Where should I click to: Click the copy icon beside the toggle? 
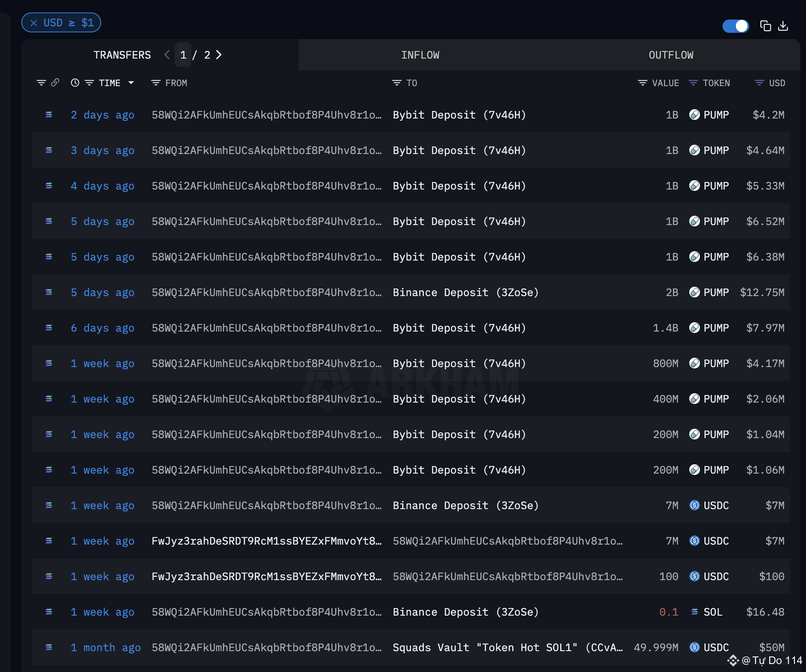coord(765,26)
